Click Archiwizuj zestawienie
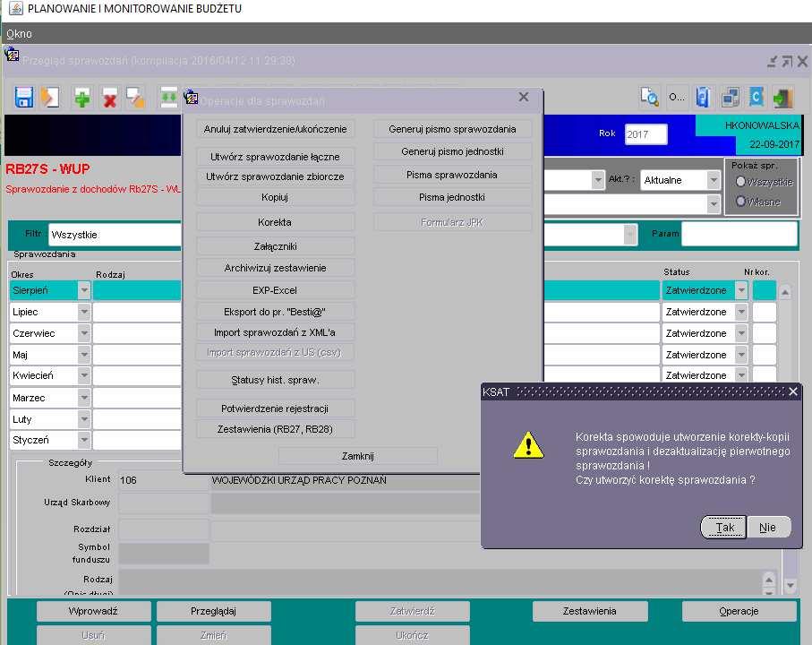 [275, 268]
